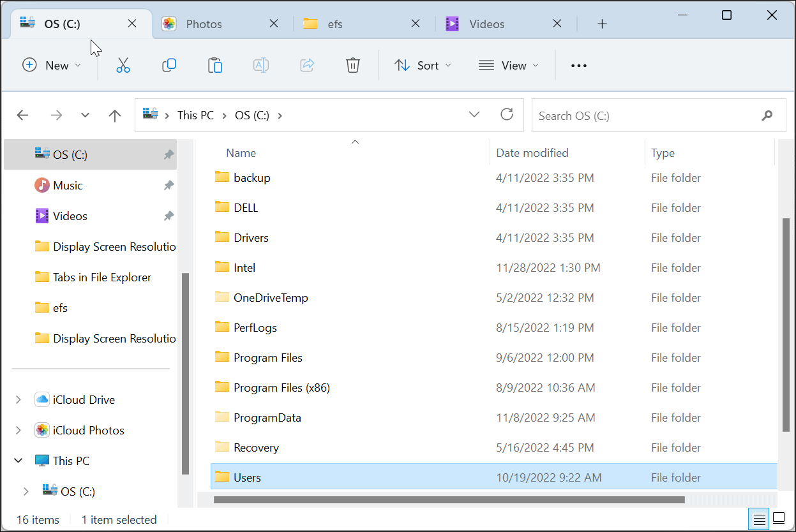Go back with the left arrow
The height and width of the screenshot is (532, 796).
tap(22, 115)
